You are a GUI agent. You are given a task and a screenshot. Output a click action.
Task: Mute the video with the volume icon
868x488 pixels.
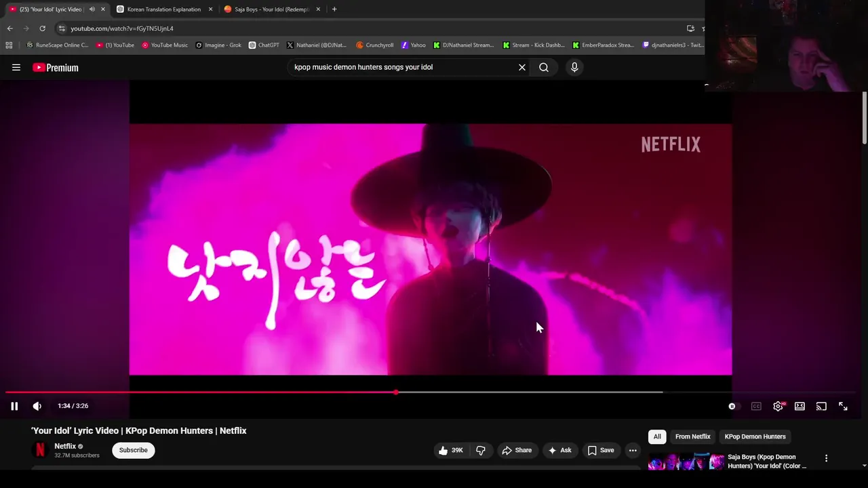[37, 406]
